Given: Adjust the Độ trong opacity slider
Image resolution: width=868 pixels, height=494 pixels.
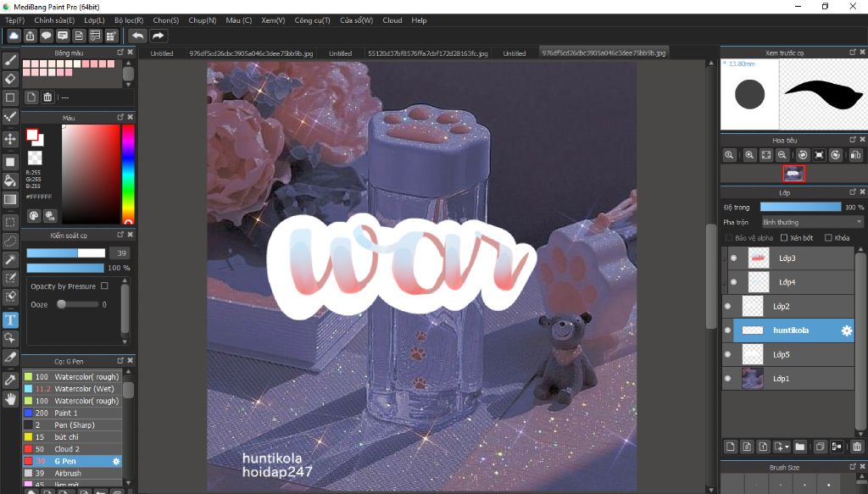Looking at the screenshot, I should [800, 207].
